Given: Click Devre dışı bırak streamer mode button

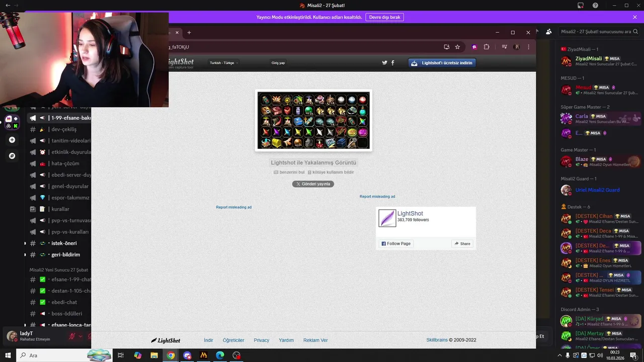Looking at the screenshot, I should [x=384, y=17].
